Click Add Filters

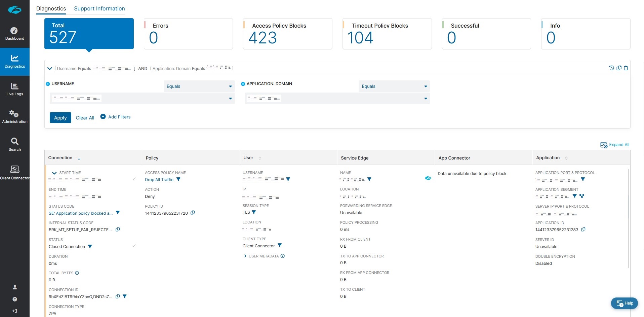click(x=115, y=117)
